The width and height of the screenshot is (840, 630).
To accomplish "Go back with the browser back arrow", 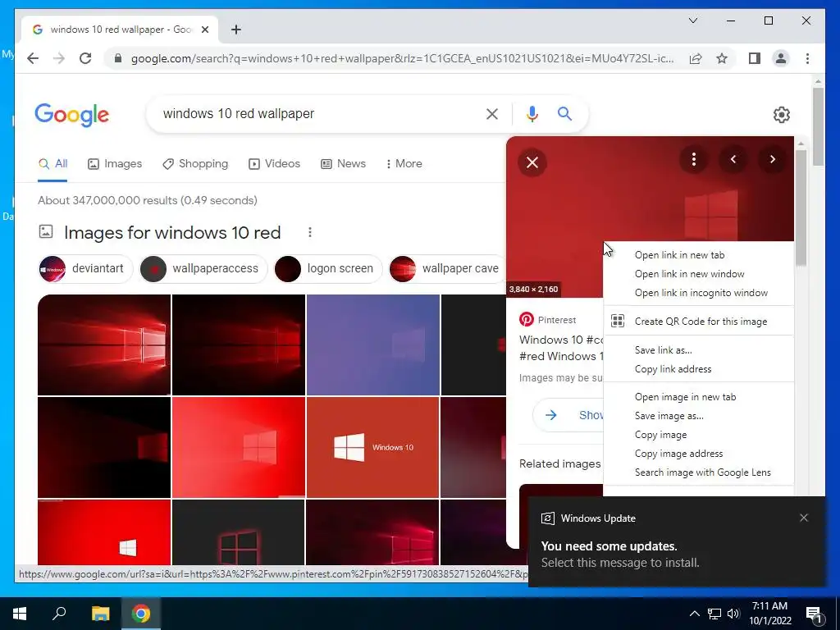I will coord(33,58).
